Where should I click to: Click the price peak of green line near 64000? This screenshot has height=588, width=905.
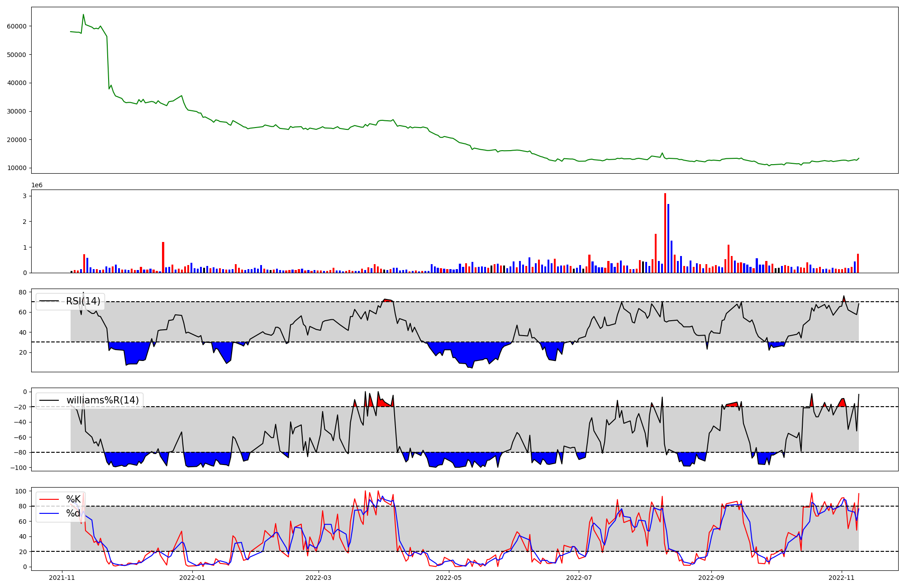pos(83,14)
